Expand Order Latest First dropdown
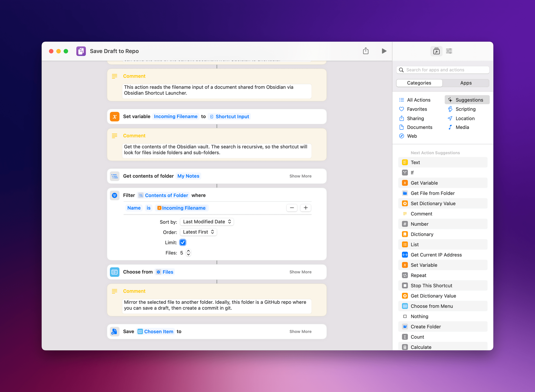Image resolution: width=535 pixels, height=392 pixels. click(198, 232)
